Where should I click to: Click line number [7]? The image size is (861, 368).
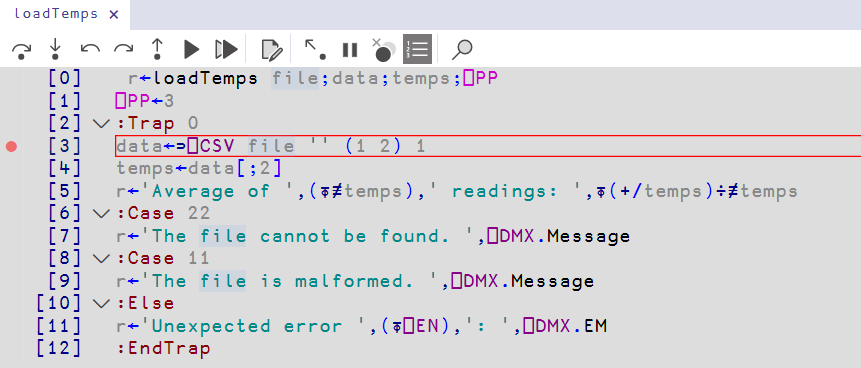(x=65, y=236)
